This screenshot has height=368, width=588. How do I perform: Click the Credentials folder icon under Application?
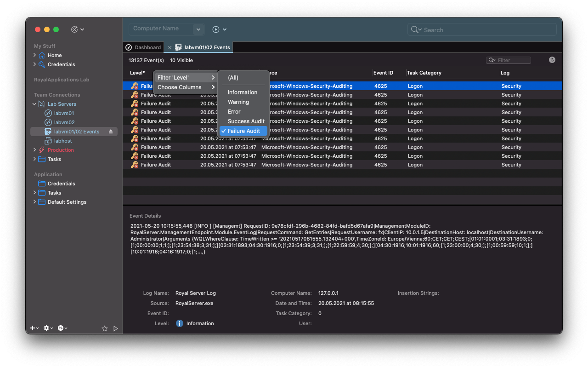[x=42, y=184]
